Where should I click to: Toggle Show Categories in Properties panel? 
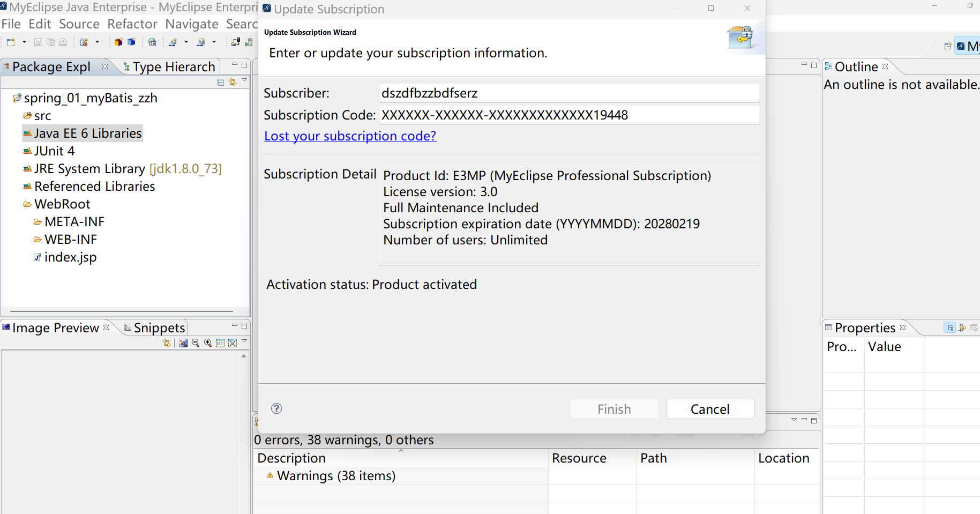pos(950,327)
